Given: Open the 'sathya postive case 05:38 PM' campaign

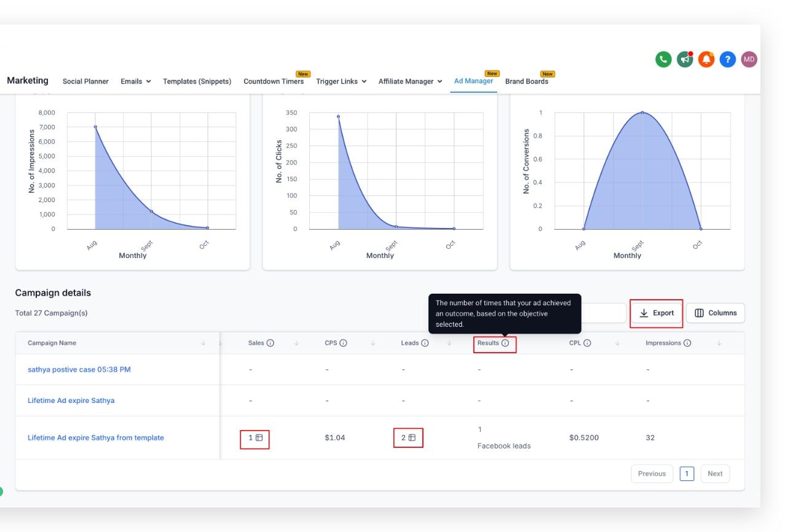Looking at the screenshot, I should [x=79, y=370].
